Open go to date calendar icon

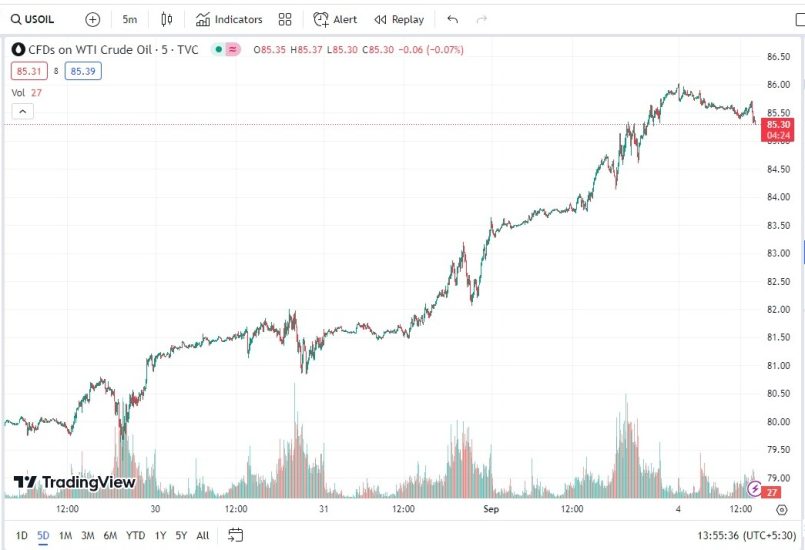point(236,535)
